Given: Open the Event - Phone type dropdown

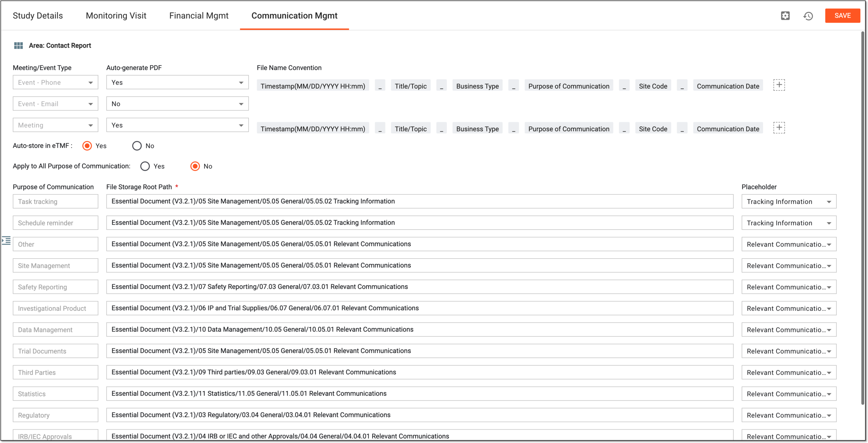Looking at the screenshot, I should 56,82.
